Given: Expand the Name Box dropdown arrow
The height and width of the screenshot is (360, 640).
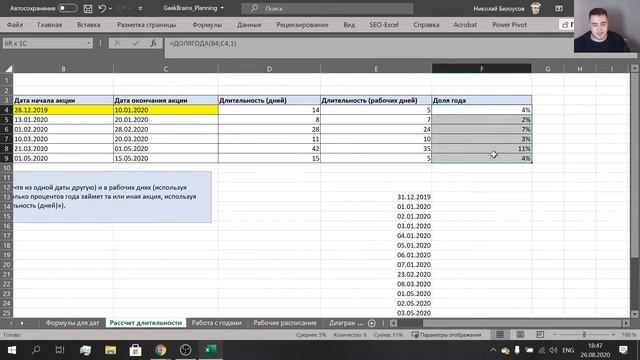Looking at the screenshot, I should [89, 43].
